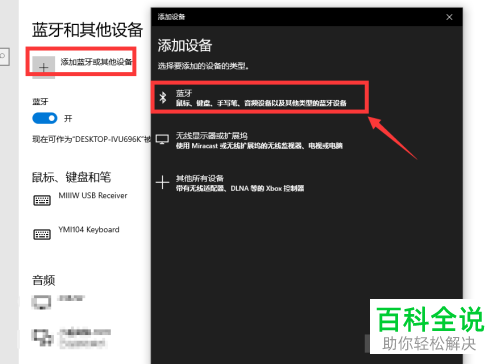500x364 pixels.
Task: Click the 音频 section heading
Action: pos(43,280)
